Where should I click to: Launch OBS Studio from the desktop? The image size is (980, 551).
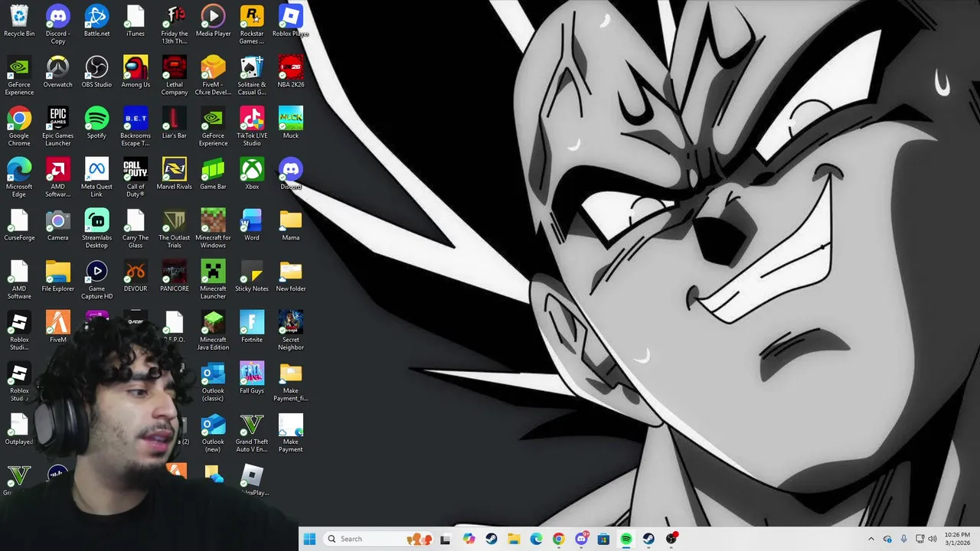[x=96, y=73]
